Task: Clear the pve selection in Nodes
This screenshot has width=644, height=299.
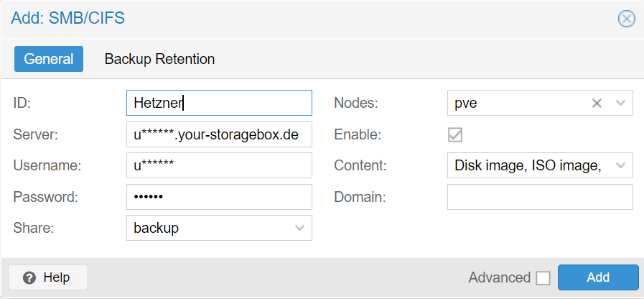Action: pyautogui.click(x=597, y=103)
